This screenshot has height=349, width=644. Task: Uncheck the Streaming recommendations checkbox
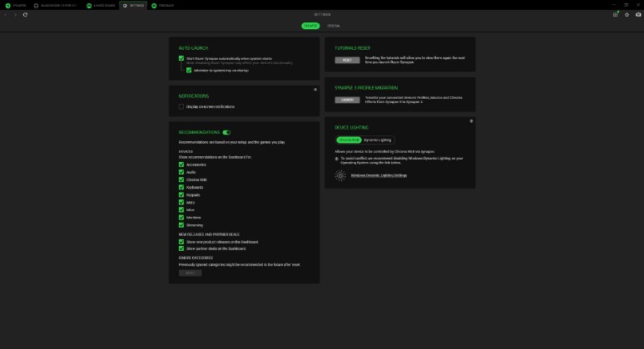tap(181, 224)
